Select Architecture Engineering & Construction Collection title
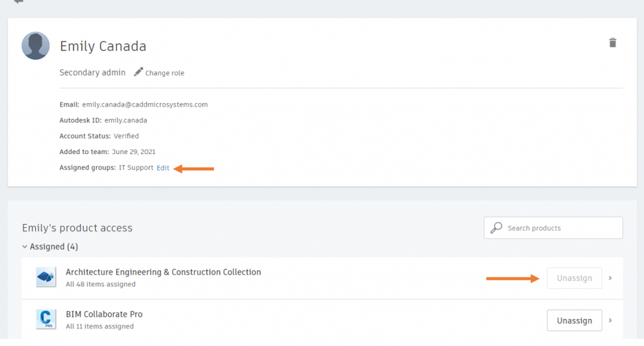 [x=164, y=272]
